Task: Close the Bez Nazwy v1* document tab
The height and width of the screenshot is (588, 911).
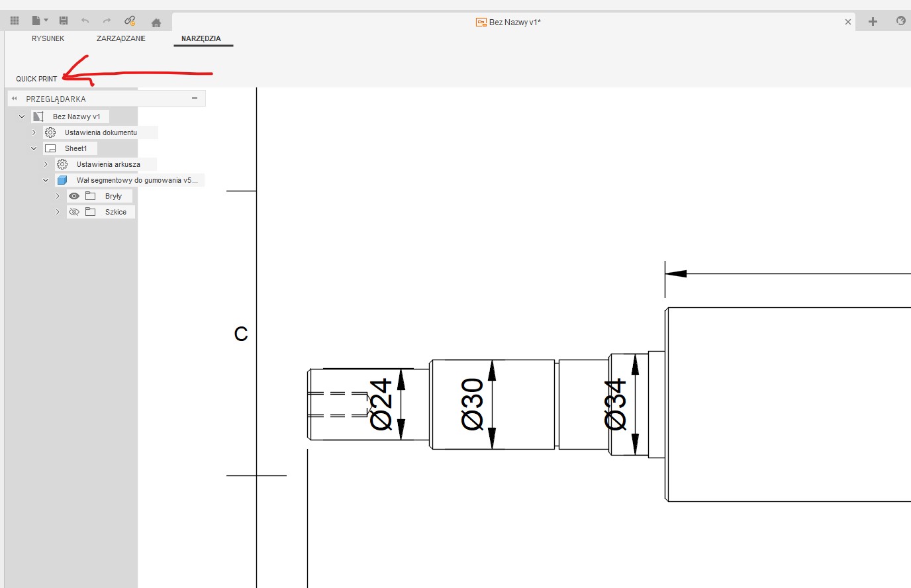Action: tap(847, 22)
